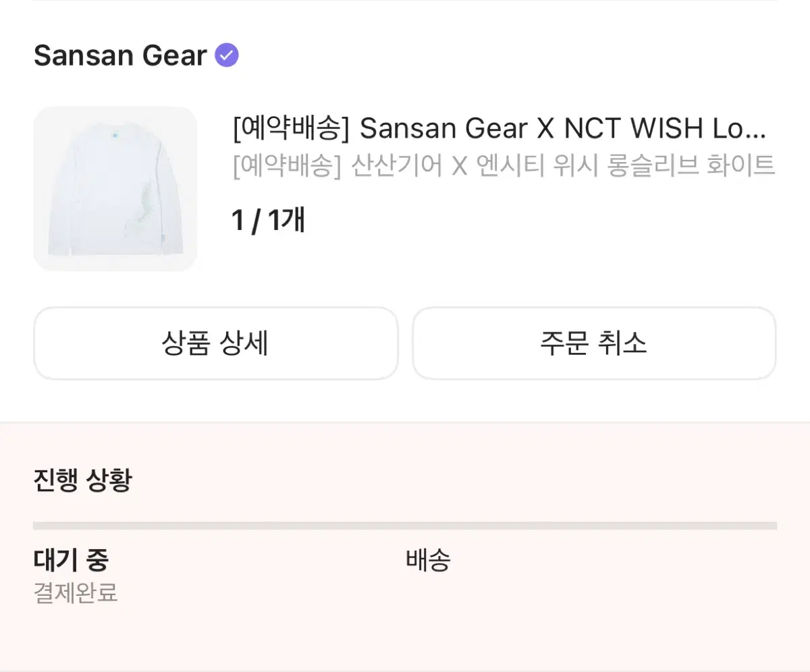Select the 대기 중 status label
Image resolution: width=810 pixels, height=672 pixels.
point(71,559)
